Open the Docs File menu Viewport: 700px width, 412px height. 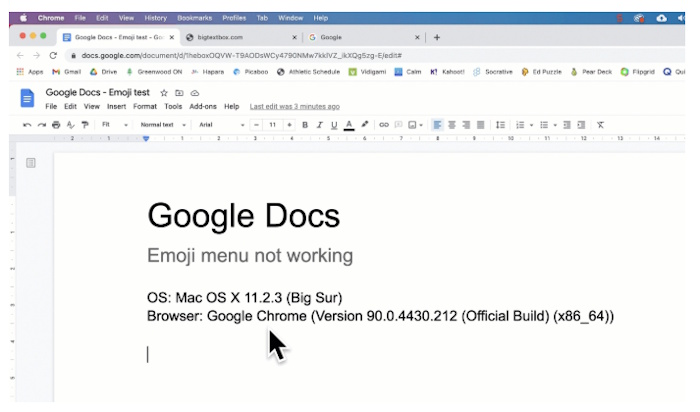click(x=51, y=106)
